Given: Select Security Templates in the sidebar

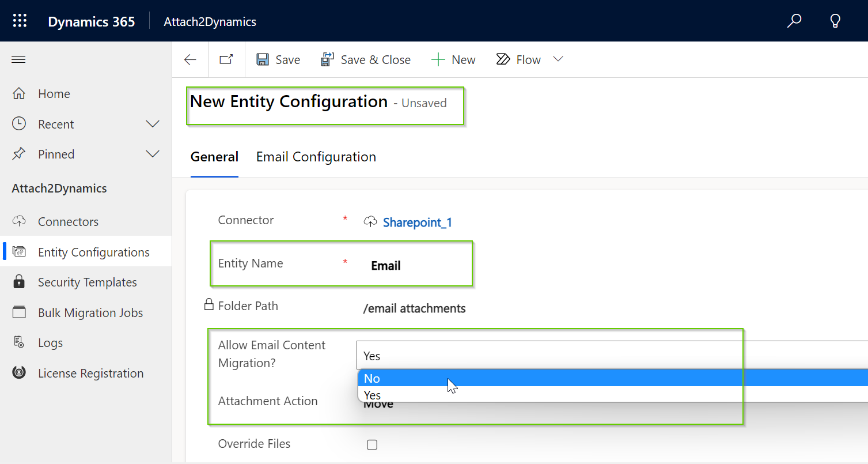Looking at the screenshot, I should point(87,282).
